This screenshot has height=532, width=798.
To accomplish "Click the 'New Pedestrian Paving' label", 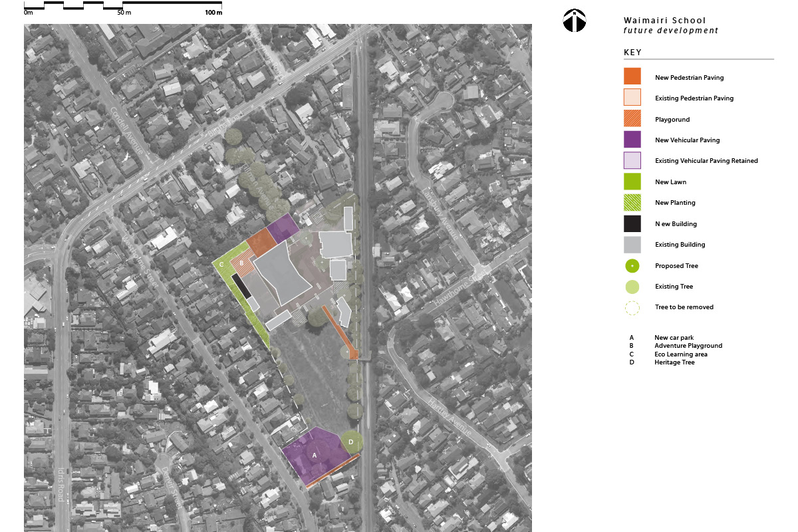I will pos(690,78).
